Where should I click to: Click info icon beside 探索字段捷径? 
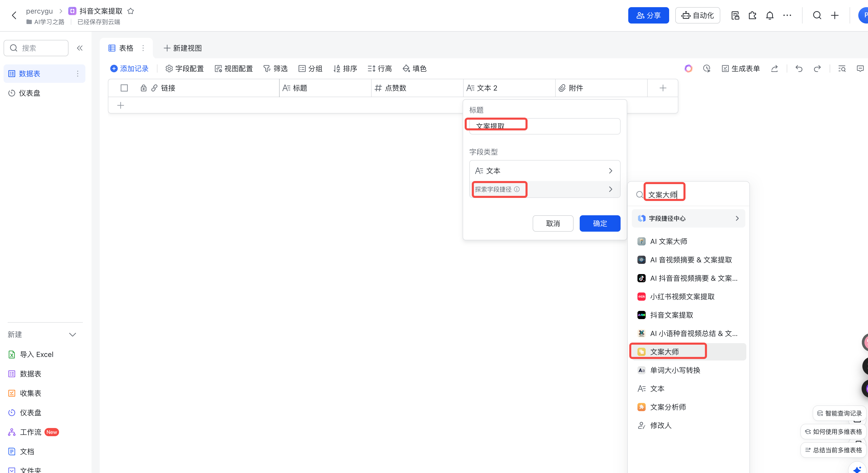[x=517, y=189]
